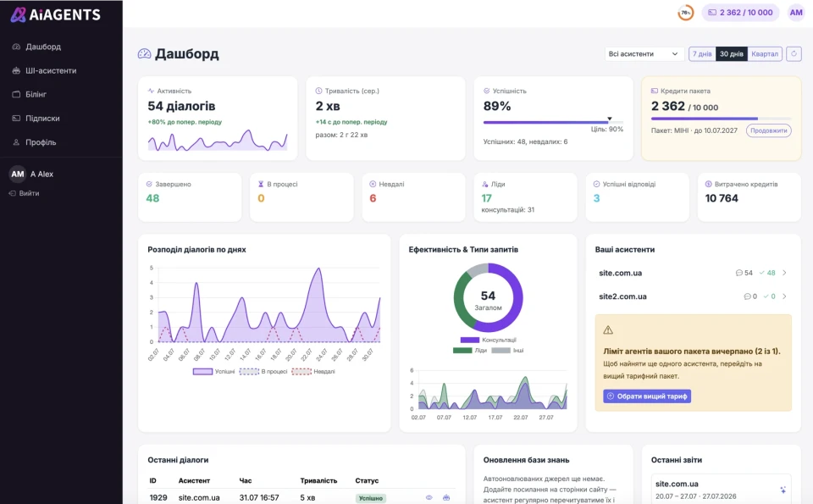Image resolution: width=813 pixels, height=504 pixels.
Task: Click the 54 діалогів value
Action: pyautogui.click(x=181, y=106)
